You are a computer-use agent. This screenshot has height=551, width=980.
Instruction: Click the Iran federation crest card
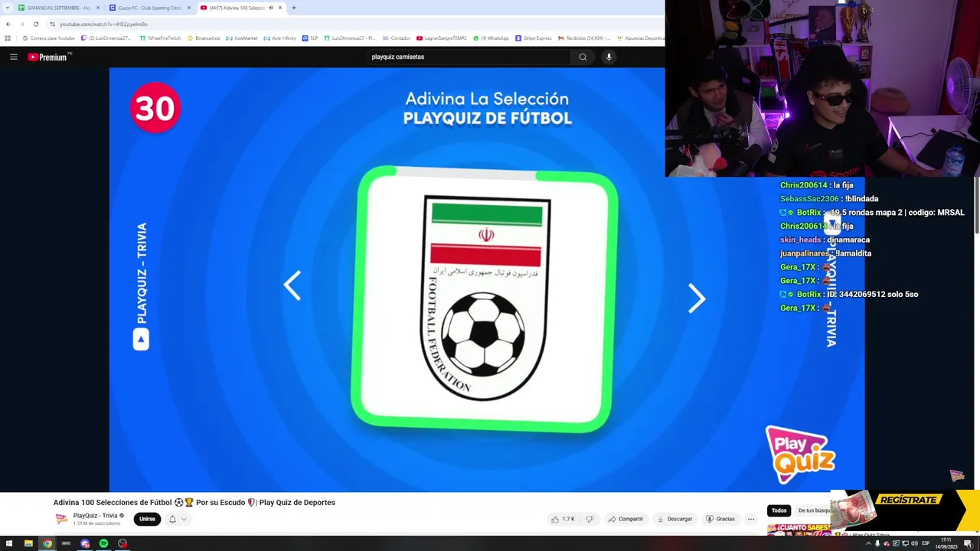485,299
